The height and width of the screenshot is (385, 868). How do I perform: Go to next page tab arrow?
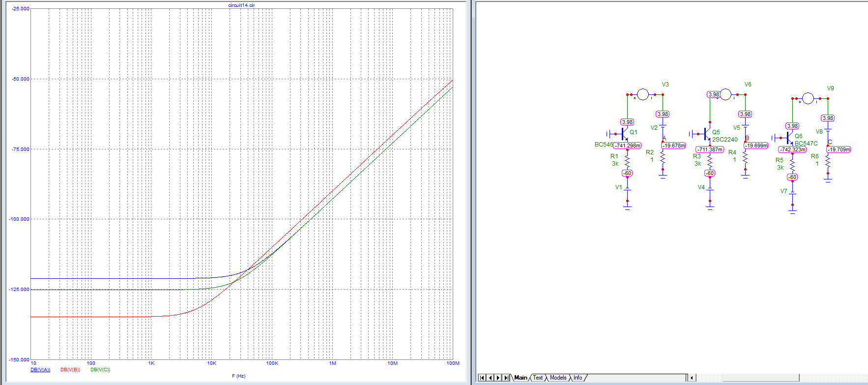point(498,378)
